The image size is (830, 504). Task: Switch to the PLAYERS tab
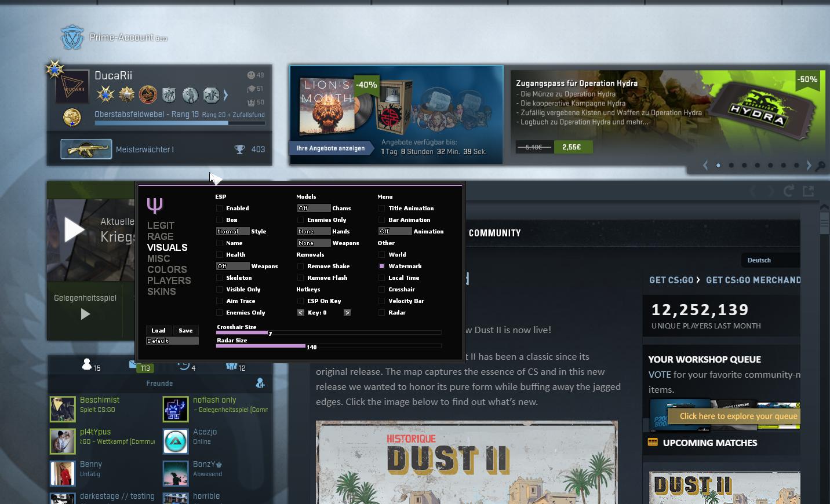(x=169, y=280)
